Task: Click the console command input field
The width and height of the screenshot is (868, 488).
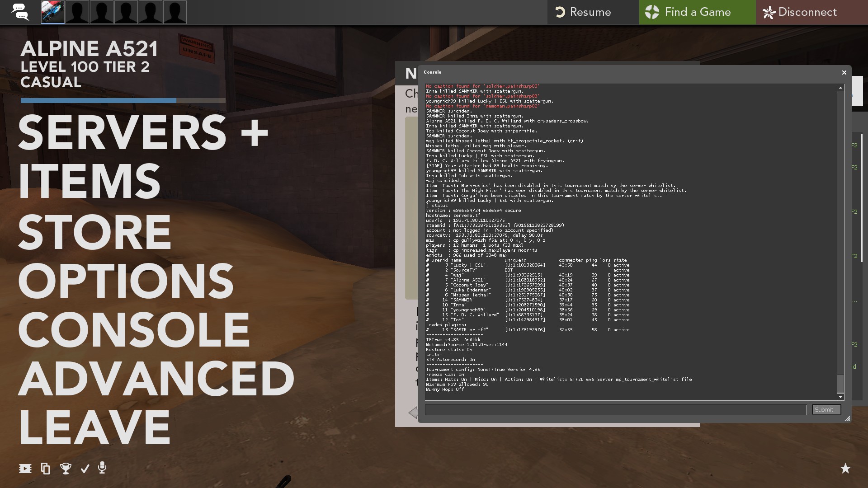Action: [615, 410]
